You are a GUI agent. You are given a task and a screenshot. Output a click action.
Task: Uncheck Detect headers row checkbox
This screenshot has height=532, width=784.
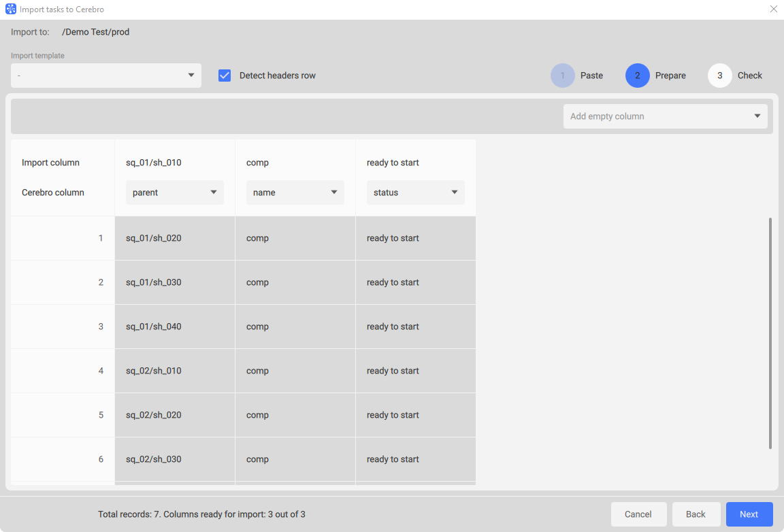(225, 76)
